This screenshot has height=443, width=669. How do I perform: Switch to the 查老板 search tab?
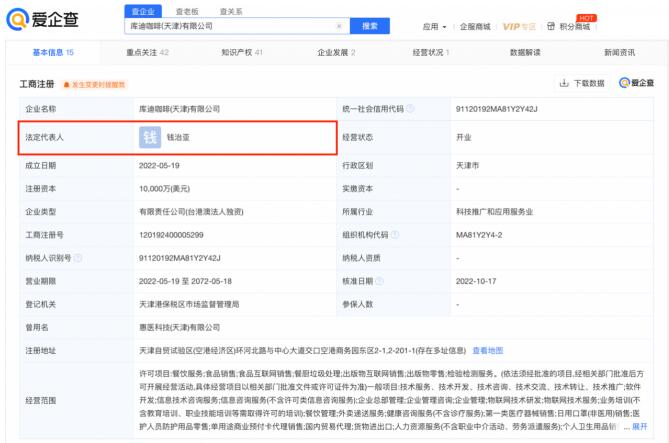(185, 11)
